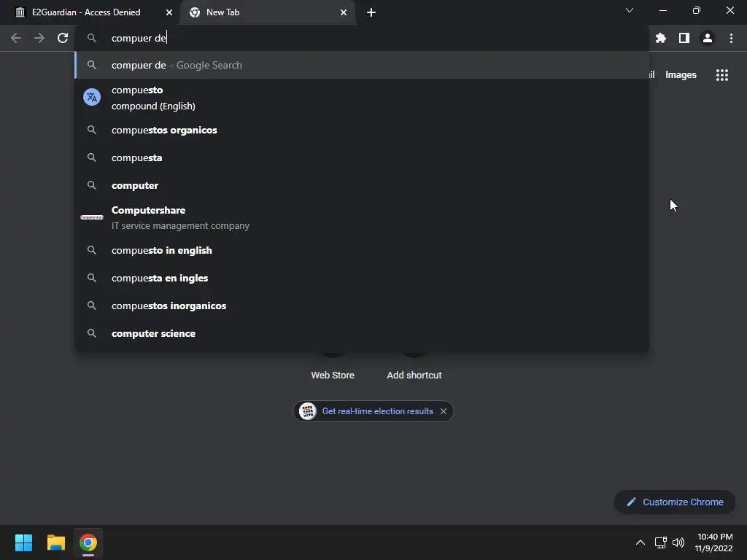Dismiss the election results chip
This screenshot has height=560, width=747.
click(444, 411)
